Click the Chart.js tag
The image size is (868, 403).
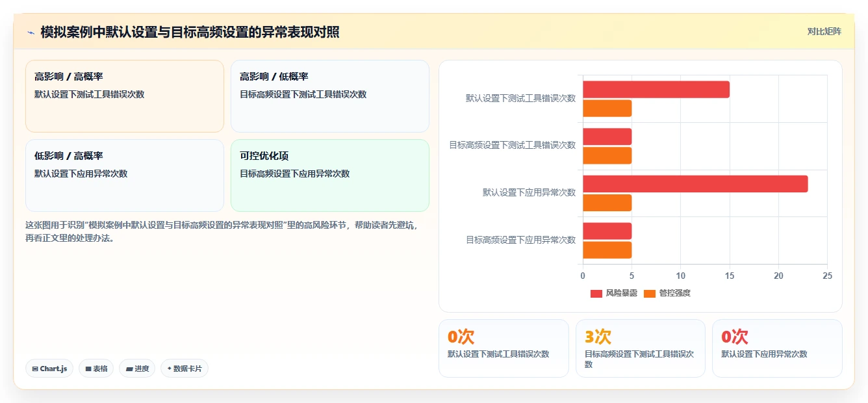point(49,369)
